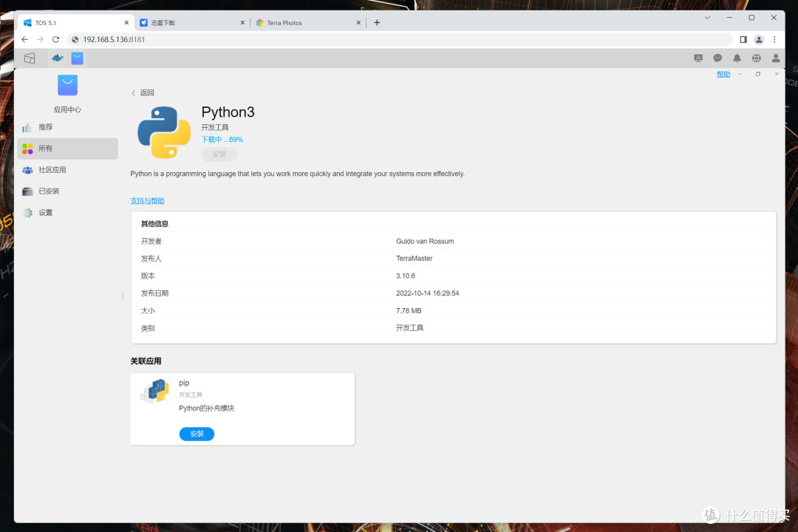This screenshot has height=532, width=798.
Task: Maximize the App Center window
Action: click(758, 74)
